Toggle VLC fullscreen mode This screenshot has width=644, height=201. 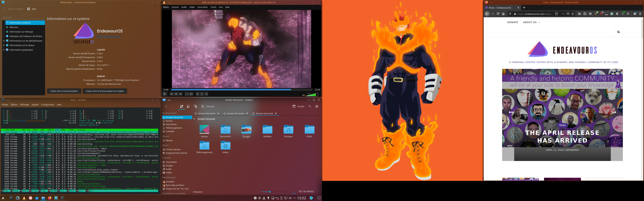tap(187, 94)
